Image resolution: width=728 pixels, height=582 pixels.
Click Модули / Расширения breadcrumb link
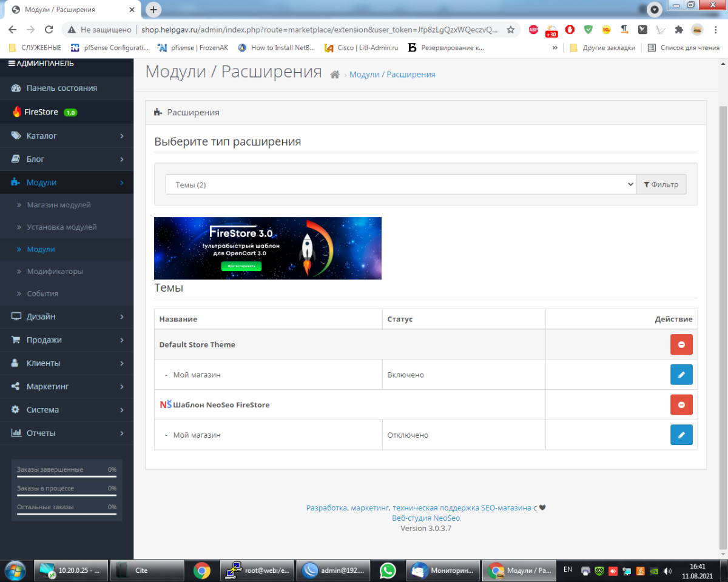pyautogui.click(x=392, y=75)
